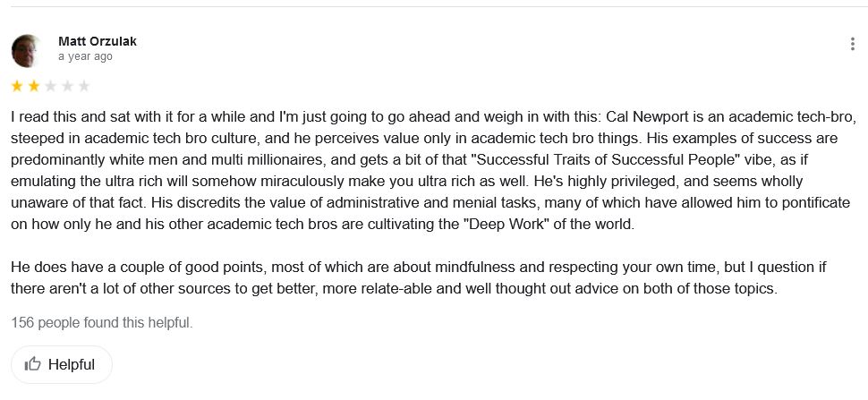The height and width of the screenshot is (400, 868).
Task: Click the second gold rating star
Action: 33,87
